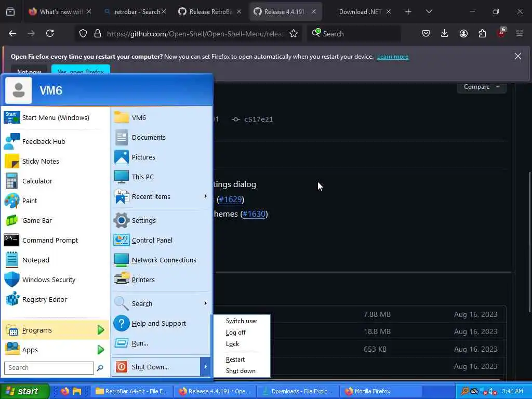Reload the page in Firefox
This screenshot has height=399, width=532.
click(x=50, y=33)
